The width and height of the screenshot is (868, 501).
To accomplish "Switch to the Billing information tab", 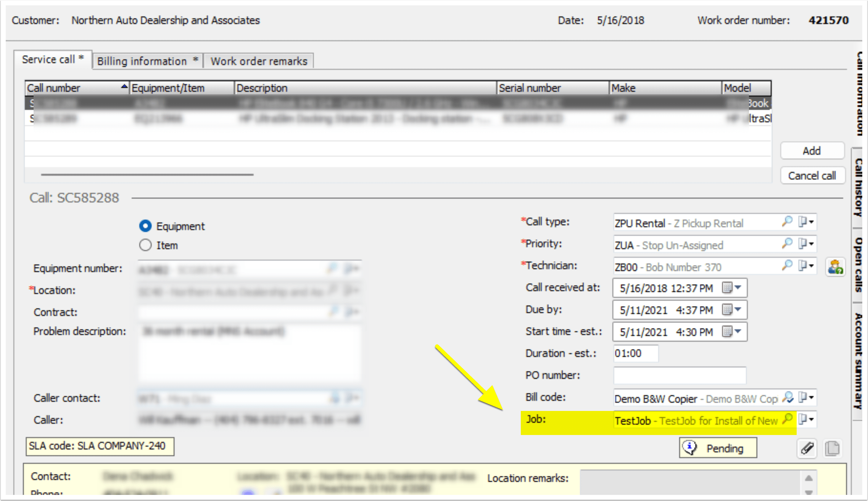I will [147, 61].
